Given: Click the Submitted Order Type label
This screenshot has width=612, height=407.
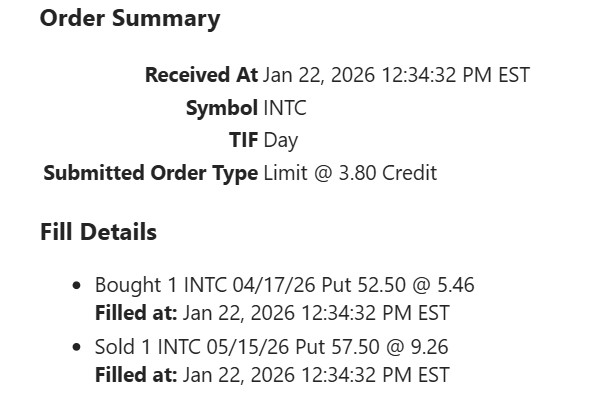Looking at the screenshot, I should click(x=150, y=173).
